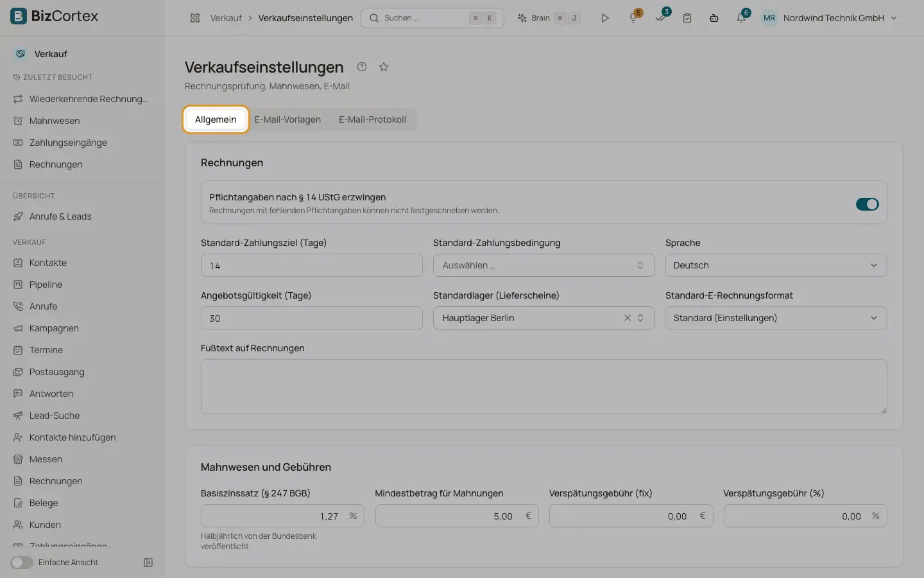The width and height of the screenshot is (924, 578).
Task: Open Verkauf module header in sidebar
Action: coord(82,54)
